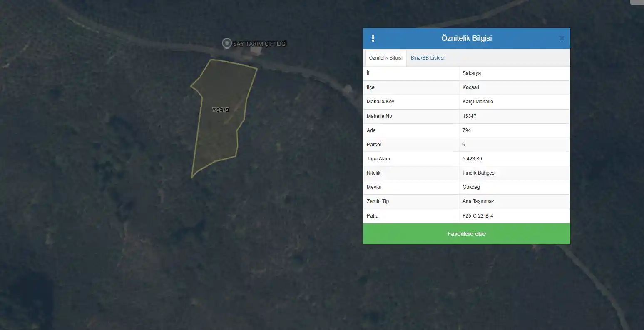Select the Tapu Alanı value 5.423,80
Image resolution: width=644 pixels, height=330 pixels.
click(x=472, y=159)
